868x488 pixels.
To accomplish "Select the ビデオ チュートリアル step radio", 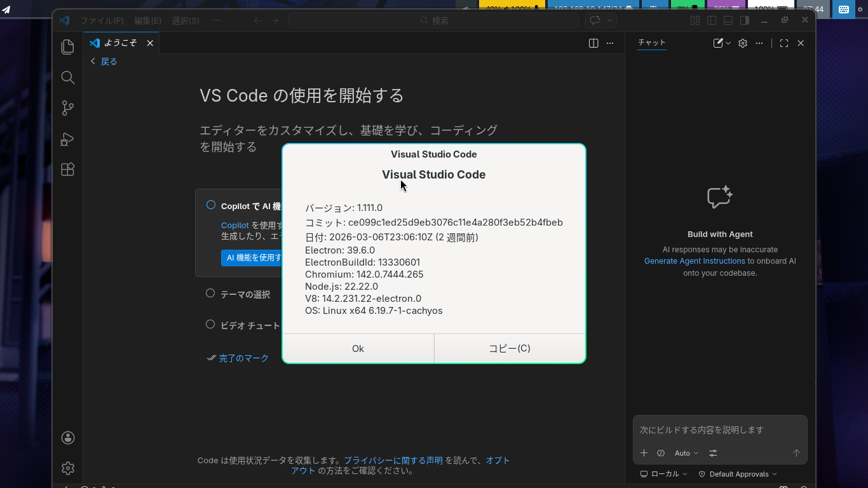I will click(x=210, y=324).
